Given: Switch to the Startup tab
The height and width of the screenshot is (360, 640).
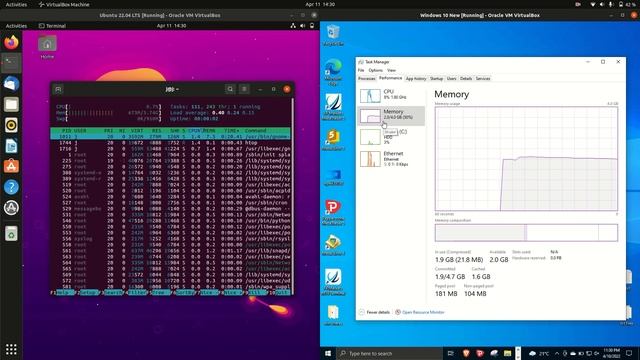Looking at the screenshot, I should click(436, 78).
